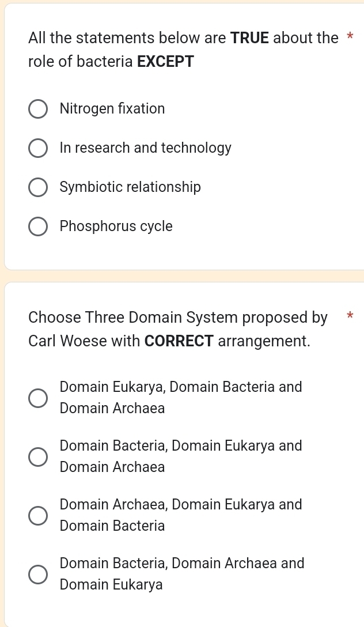This screenshot has height=627, width=364.
Task: Click the bolded CORRECT word
Action: tap(179, 341)
